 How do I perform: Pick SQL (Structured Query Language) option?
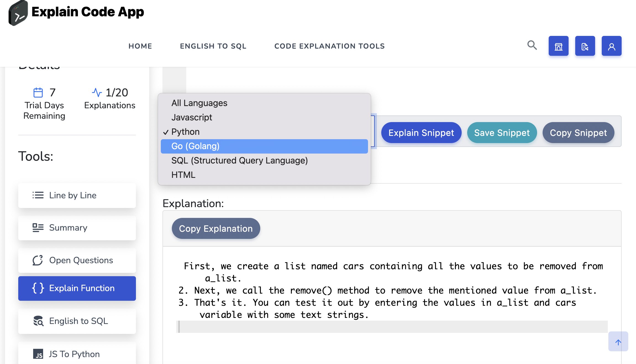pyautogui.click(x=239, y=160)
